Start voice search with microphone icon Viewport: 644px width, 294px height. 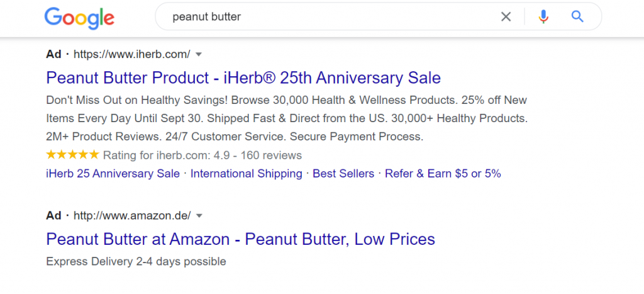click(x=543, y=17)
